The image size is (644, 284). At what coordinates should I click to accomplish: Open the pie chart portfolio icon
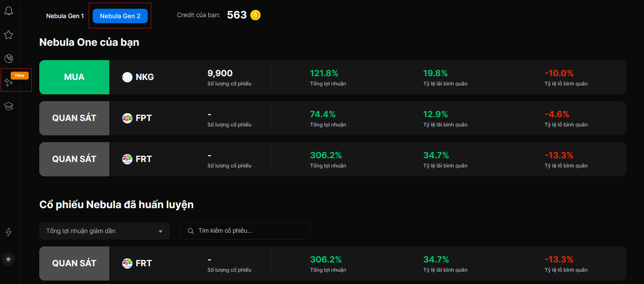[x=9, y=58]
